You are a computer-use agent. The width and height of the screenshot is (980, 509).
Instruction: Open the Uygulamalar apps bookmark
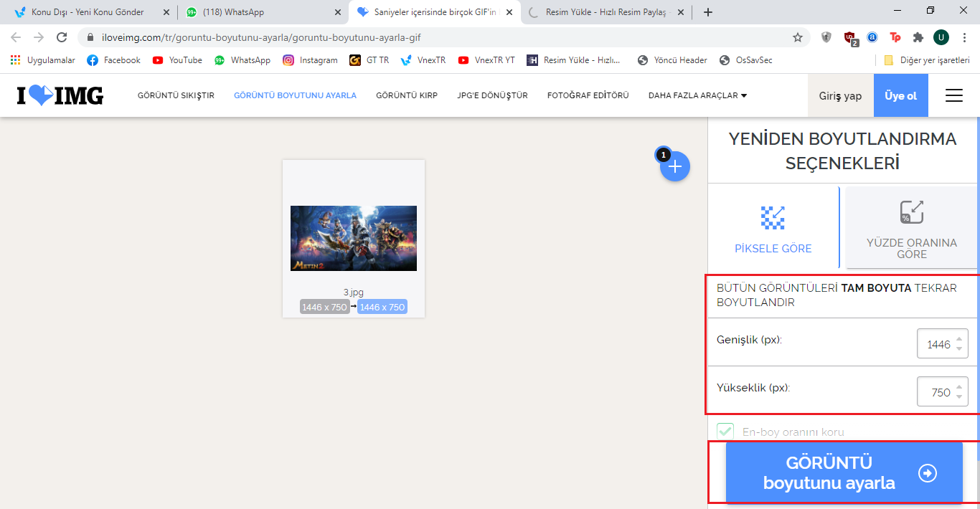coord(43,60)
